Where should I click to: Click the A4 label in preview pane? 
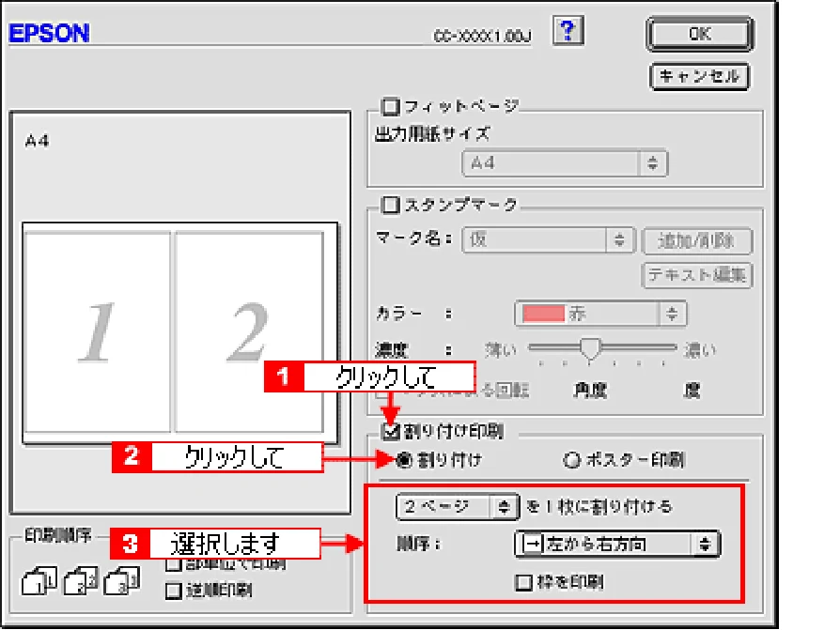point(37,142)
